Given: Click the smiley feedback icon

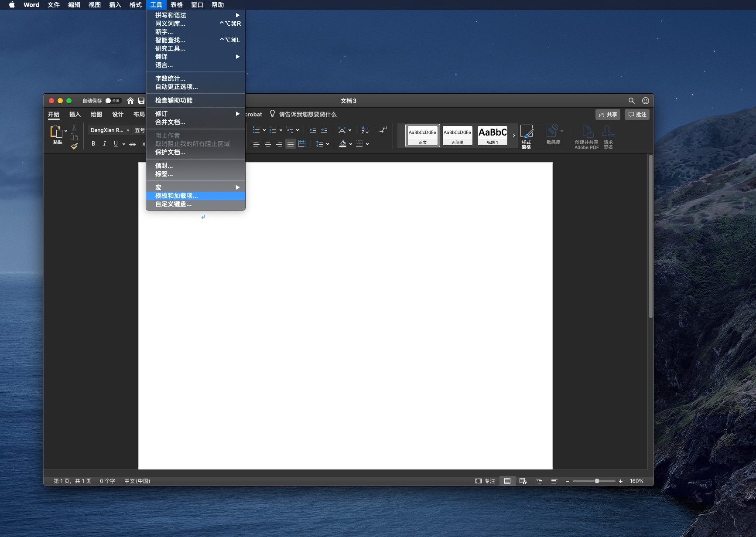Looking at the screenshot, I should coord(646,101).
